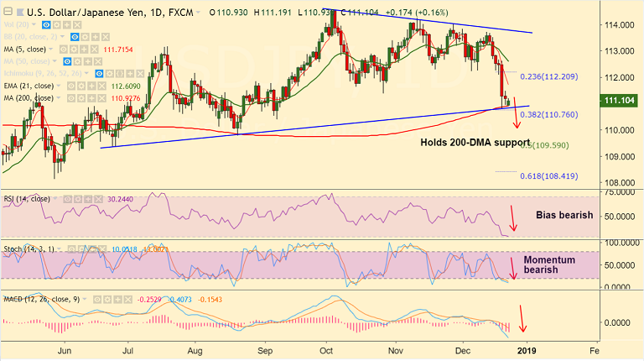The height and width of the screenshot is (361, 644).
Task: Expand the Ichimoku (9, 26, 52, 26) dropdown arrow
Action: click(86, 73)
